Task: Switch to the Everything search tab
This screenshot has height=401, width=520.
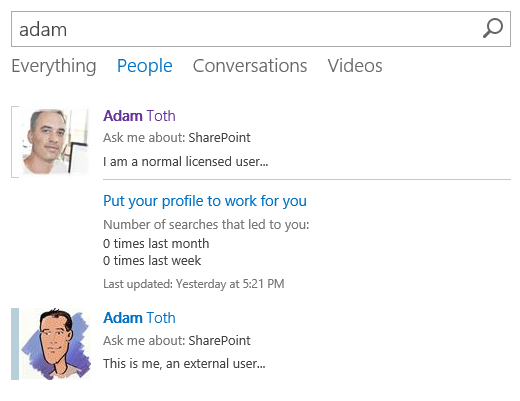Action: click(x=54, y=66)
